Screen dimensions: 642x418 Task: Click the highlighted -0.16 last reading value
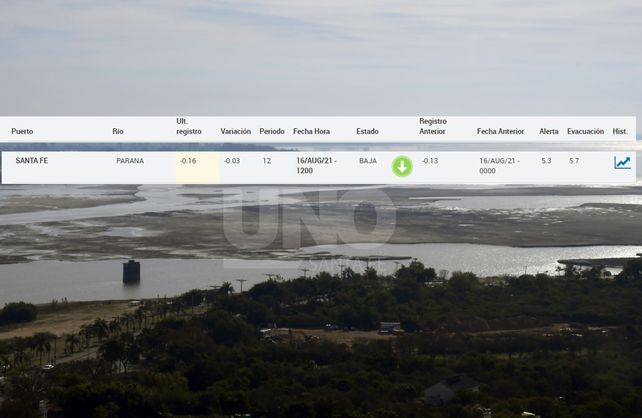point(188,161)
